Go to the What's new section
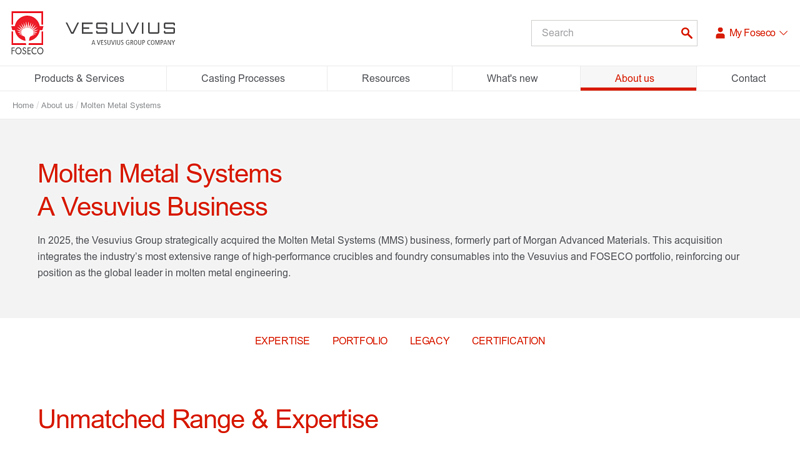 [x=512, y=79]
